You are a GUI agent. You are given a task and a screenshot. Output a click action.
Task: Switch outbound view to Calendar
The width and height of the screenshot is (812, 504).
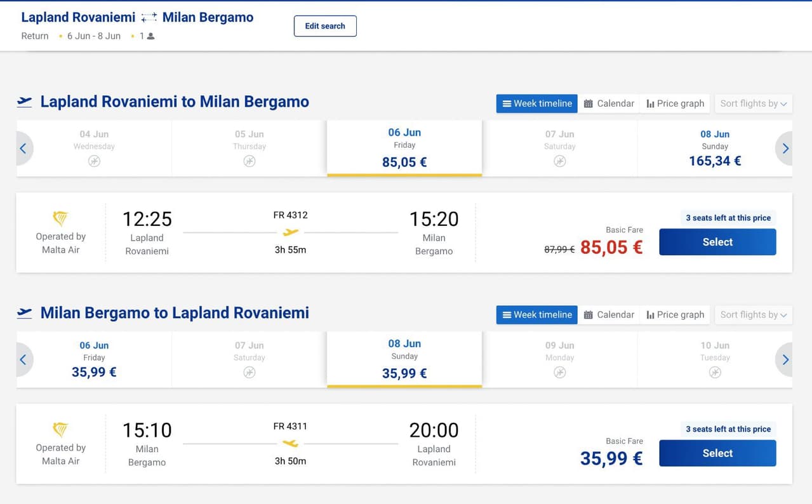tap(609, 103)
